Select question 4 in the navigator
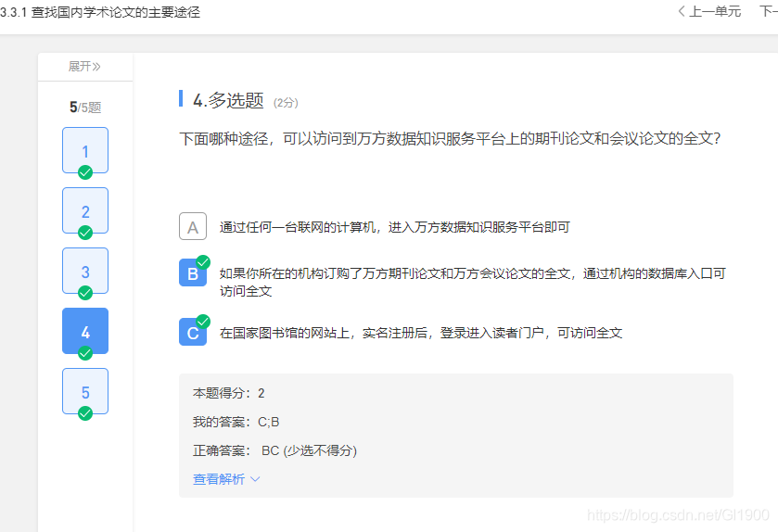The image size is (778, 532). (85, 331)
